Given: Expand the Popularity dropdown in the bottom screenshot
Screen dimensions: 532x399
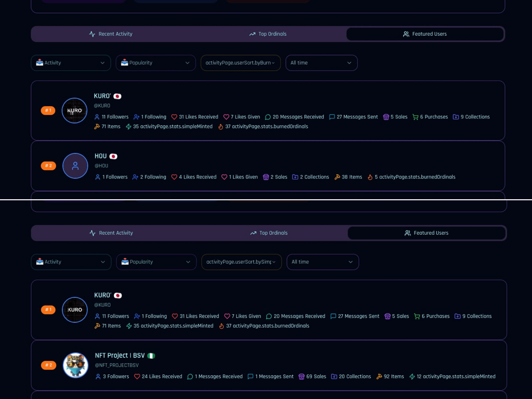Looking at the screenshot, I should coord(156,262).
